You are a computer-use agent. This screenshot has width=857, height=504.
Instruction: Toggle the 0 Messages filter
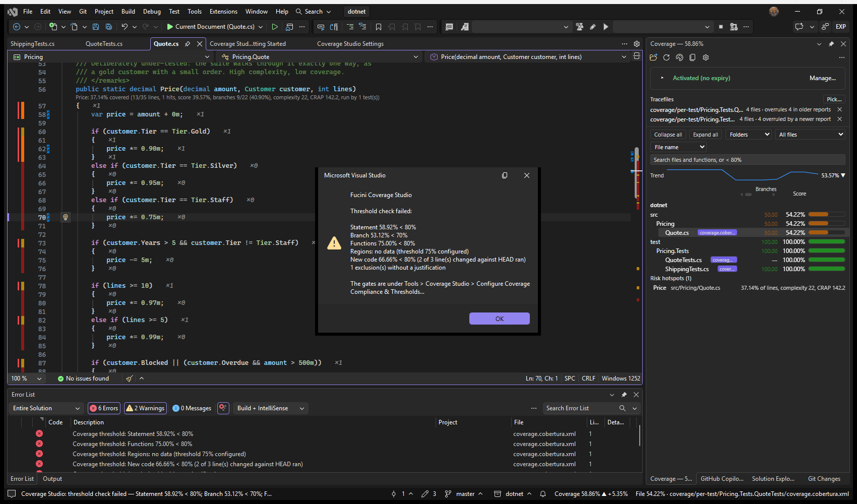[192, 408]
